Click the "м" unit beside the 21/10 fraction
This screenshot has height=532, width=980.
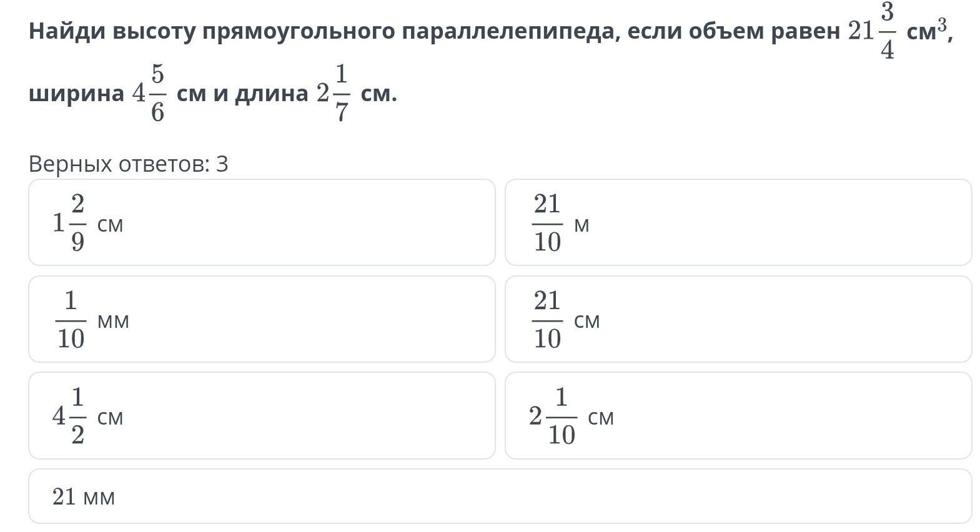click(x=582, y=225)
